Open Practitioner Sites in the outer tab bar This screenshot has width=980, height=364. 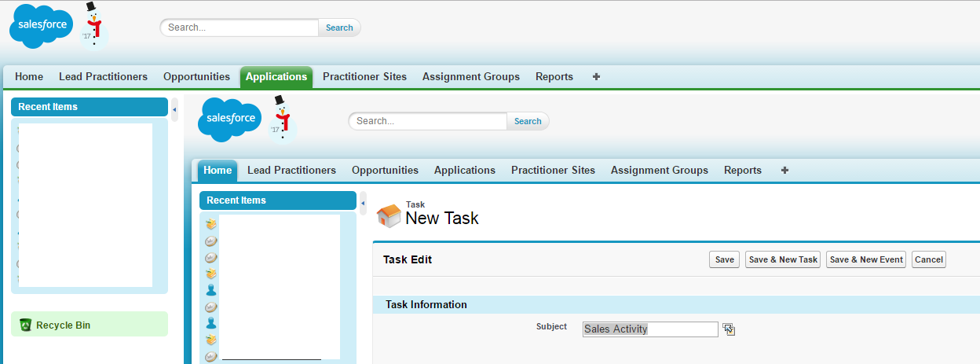pyautogui.click(x=364, y=77)
